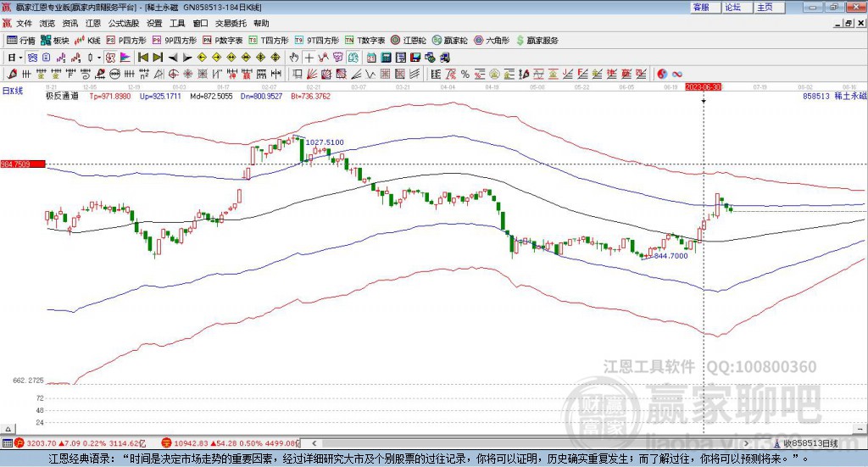Viewport: 868px width, 467px height.
Task: Move chart right with black arrow
Action: (187, 58)
